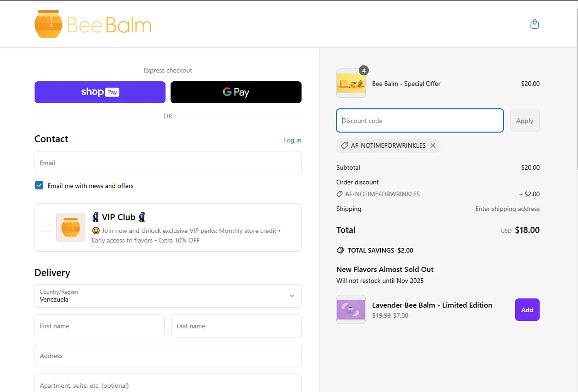This screenshot has width=578, height=392.
Task: Click the TOTAL SAVINGS tag icon
Action: 340,250
